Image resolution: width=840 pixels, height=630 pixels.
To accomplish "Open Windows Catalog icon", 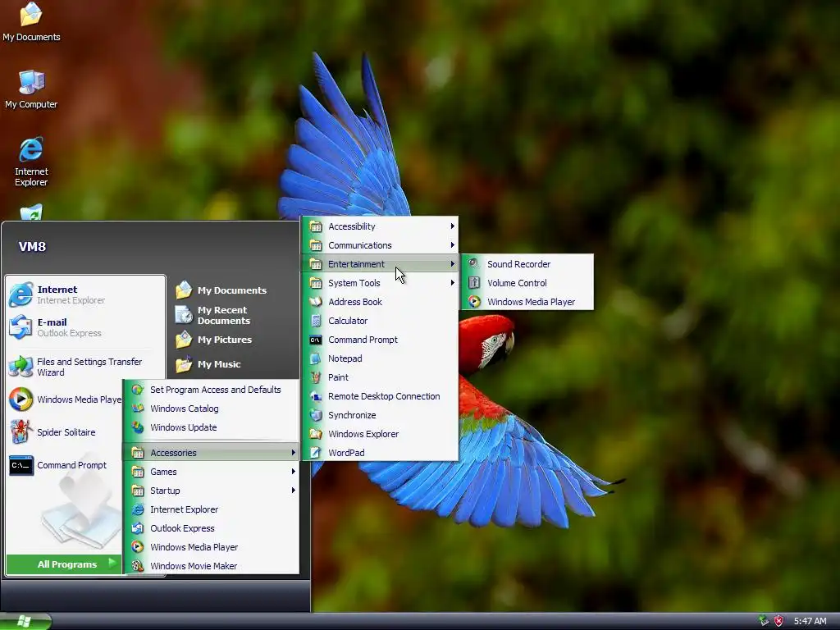I will [x=138, y=409].
